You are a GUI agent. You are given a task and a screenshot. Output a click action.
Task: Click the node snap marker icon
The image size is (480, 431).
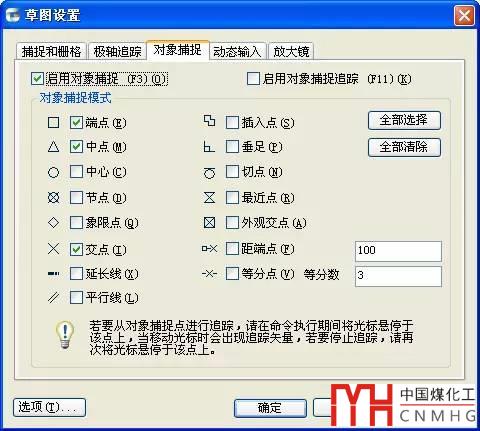click(x=53, y=198)
